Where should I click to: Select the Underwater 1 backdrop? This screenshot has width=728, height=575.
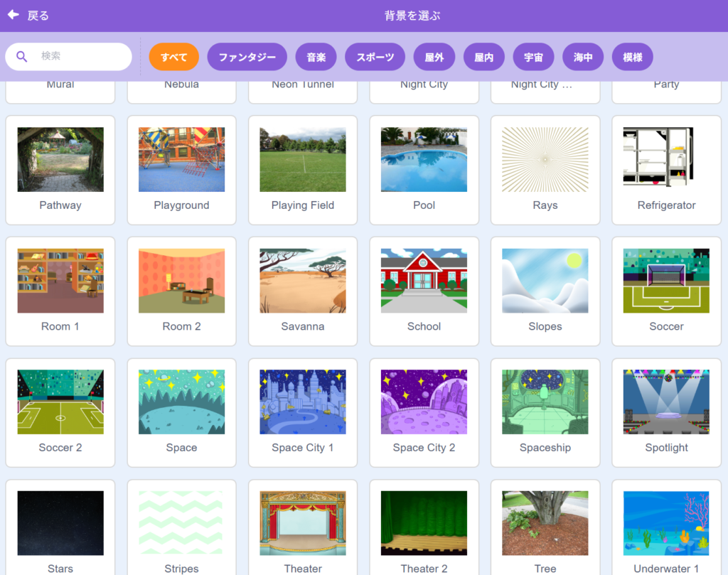coord(666,524)
